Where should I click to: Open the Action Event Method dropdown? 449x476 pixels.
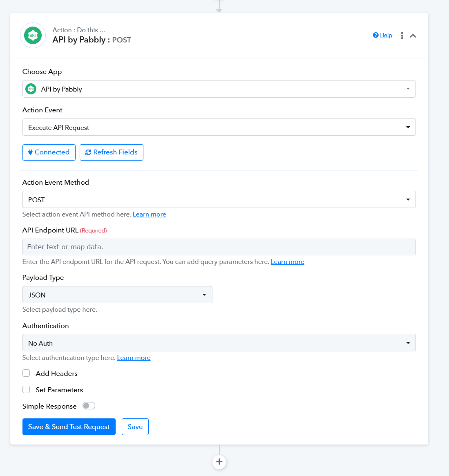[x=219, y=199]
